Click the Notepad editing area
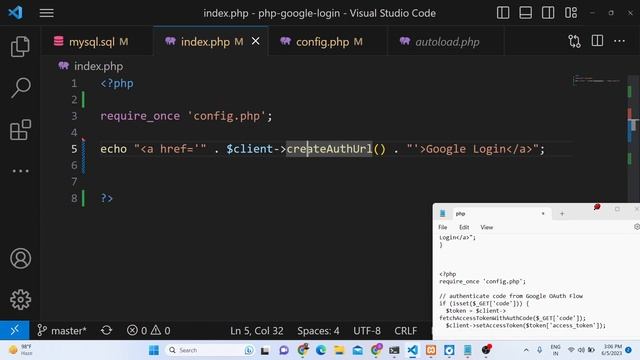Screen dimensions: 640x360 pos(535,286)
